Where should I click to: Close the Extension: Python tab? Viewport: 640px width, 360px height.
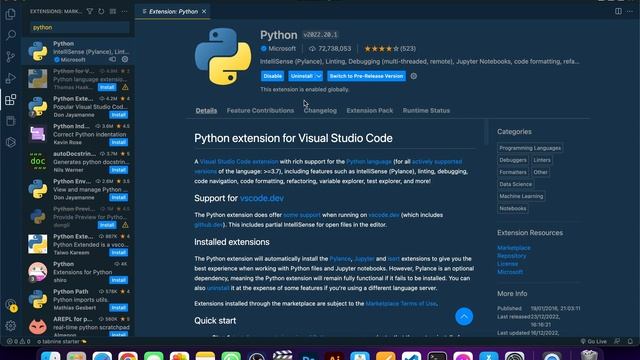pos(204,11)
